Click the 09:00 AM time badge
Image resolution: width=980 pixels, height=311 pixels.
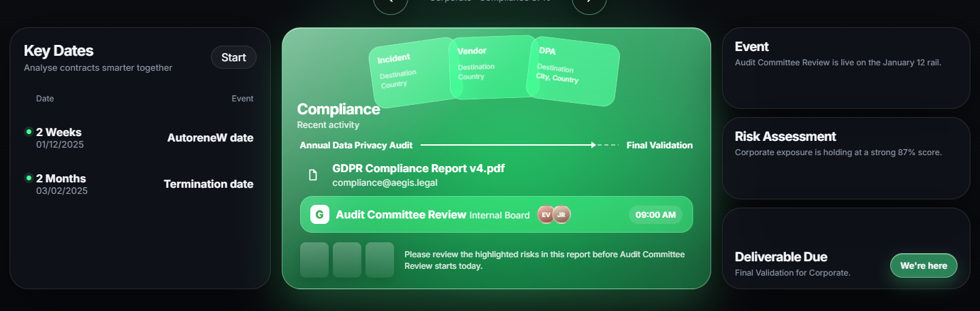(x=655, y=214)
